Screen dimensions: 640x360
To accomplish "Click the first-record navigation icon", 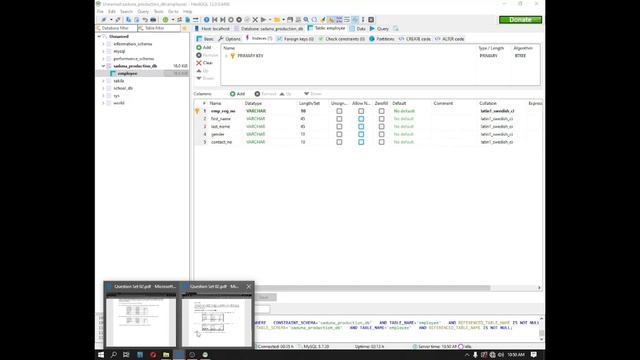I will (x=215, y=20).
